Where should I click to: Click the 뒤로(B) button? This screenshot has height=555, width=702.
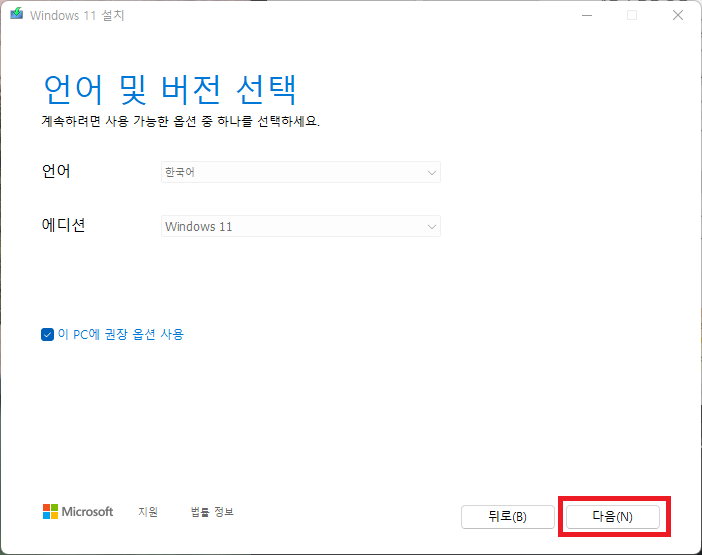click(x=508, y=517)
